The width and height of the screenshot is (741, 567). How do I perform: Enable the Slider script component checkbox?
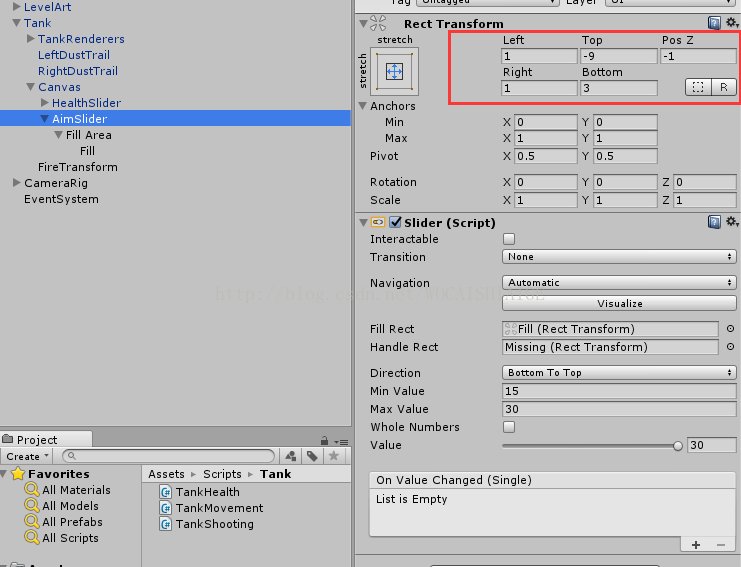pos(396,222)
